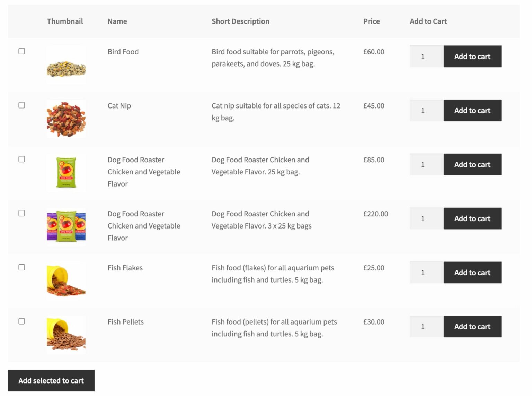This screenshot has width=532, height=396.
Task: Add the Fish Pellets to cart
Action: coord(472,326)
